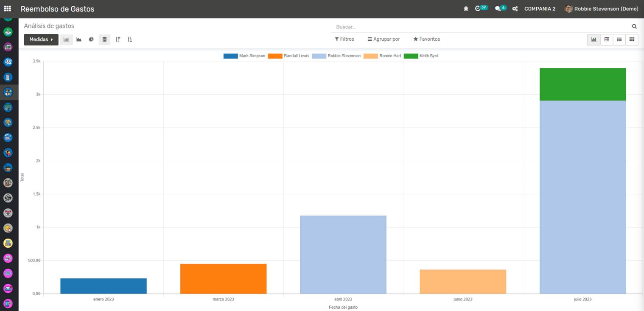The width and height of the screenshot is (644, 311).
Task: Open the debug bug icon menu
Action: pyautogui.click(x=466, y=9)
